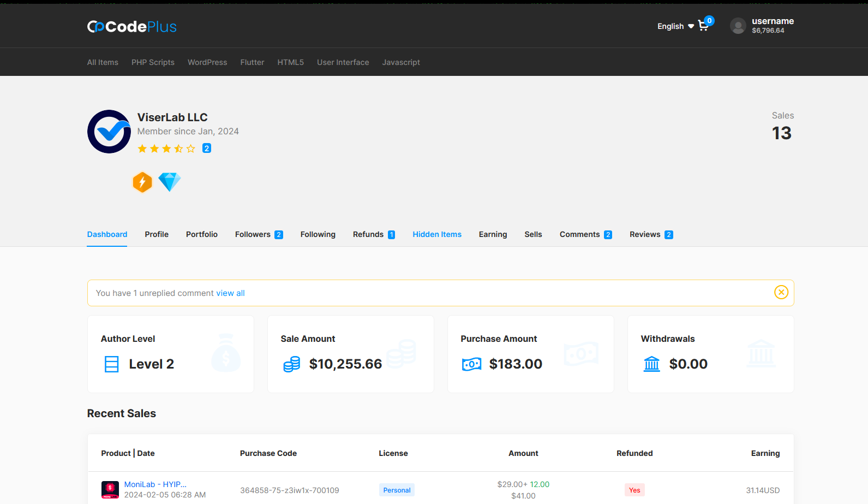The image size is (868, 504).
Task: Click the Withdrawals bank icon
Action: coord(652,364)
